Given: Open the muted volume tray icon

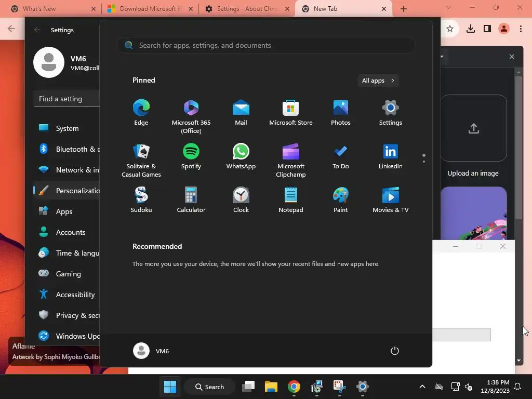Looking at the screenshot, I should pyautogui.click(x=469, y=387).
